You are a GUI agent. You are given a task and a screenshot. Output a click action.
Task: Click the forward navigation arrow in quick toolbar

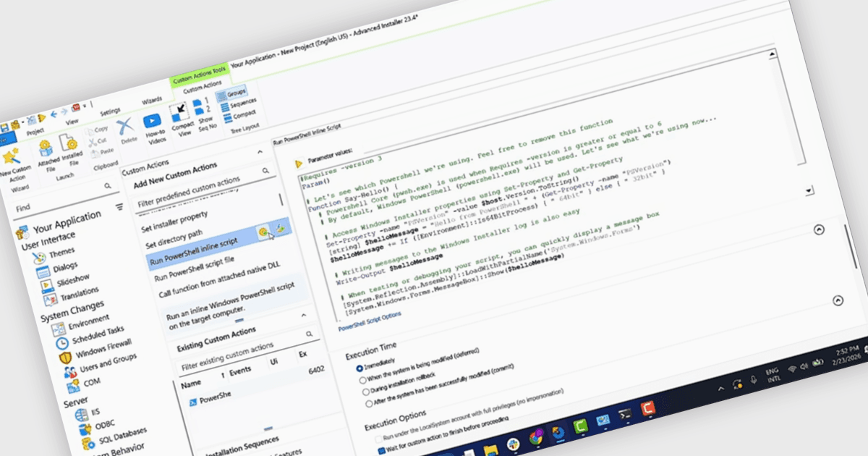pyautogui.click(x=64, y=112)
